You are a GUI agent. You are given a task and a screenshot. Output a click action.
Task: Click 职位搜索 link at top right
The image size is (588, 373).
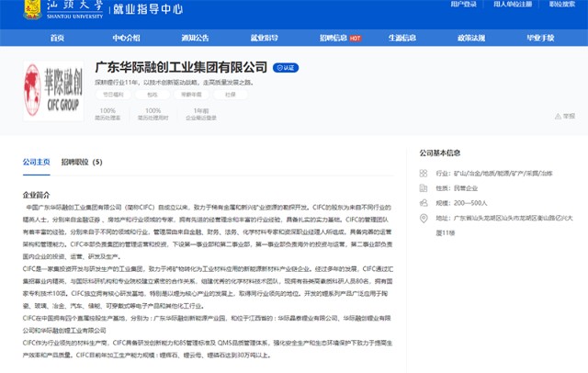pos(562,4)
